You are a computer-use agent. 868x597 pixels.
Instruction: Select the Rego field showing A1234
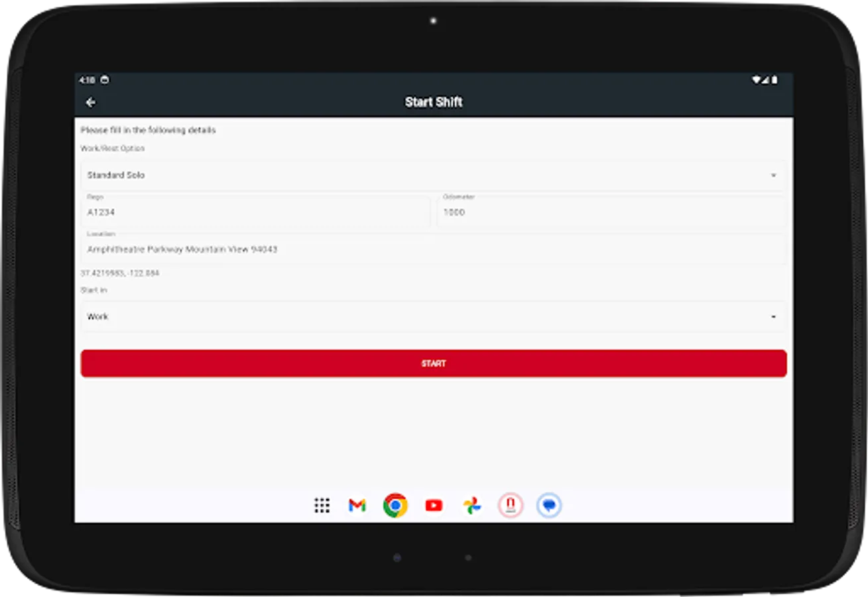pos(255,212)
